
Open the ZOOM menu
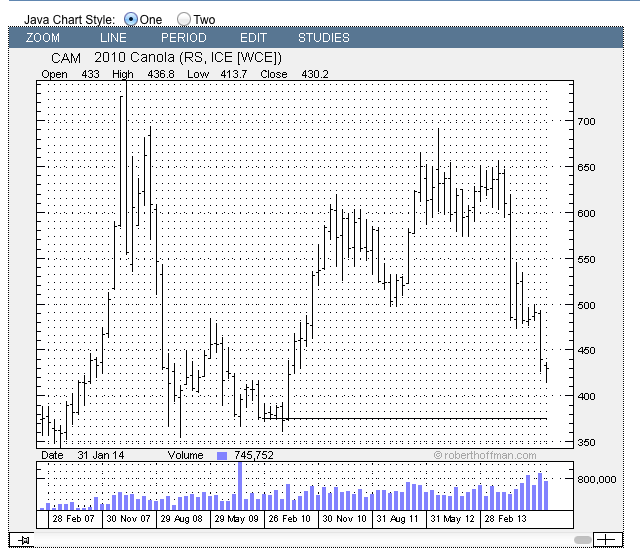coord(43,38)
